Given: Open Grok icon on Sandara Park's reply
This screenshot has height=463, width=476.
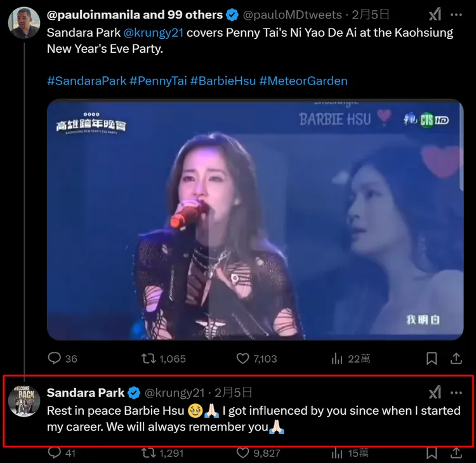Looking at the screenshot, I should tap(435, 392).
